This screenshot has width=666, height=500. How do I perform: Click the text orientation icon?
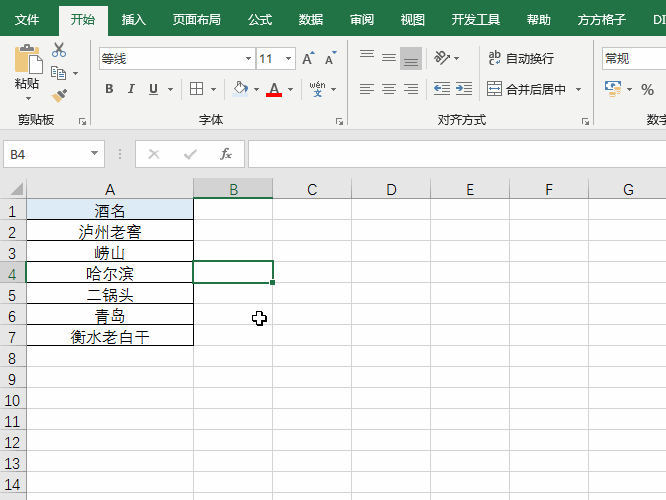tap(441, 58)
